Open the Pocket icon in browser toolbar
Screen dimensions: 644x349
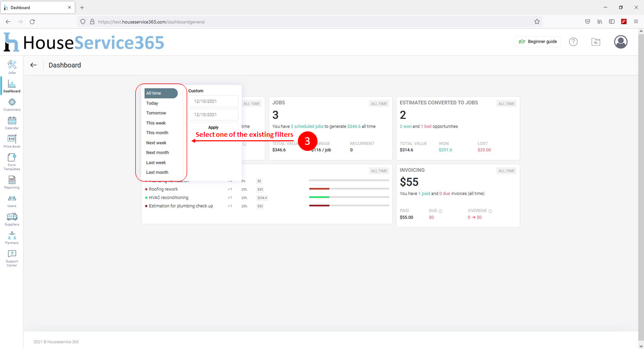pyautogui.click(x=588, y=22)
